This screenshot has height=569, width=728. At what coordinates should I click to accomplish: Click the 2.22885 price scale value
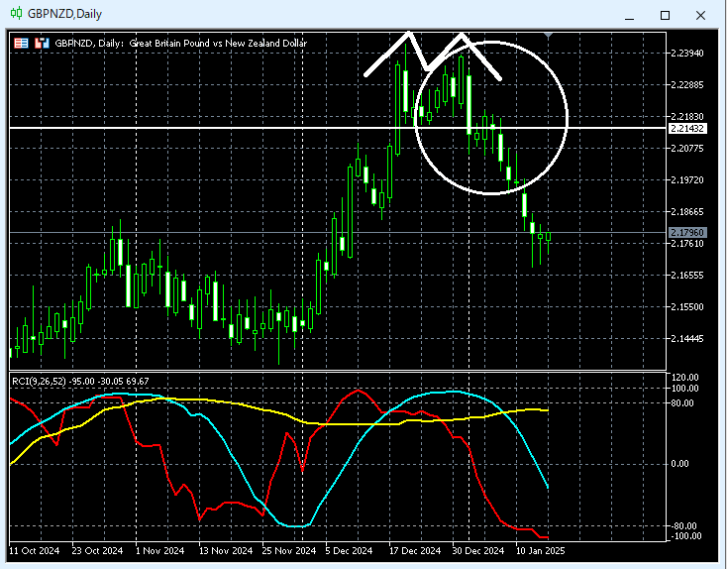coord(687,85)
